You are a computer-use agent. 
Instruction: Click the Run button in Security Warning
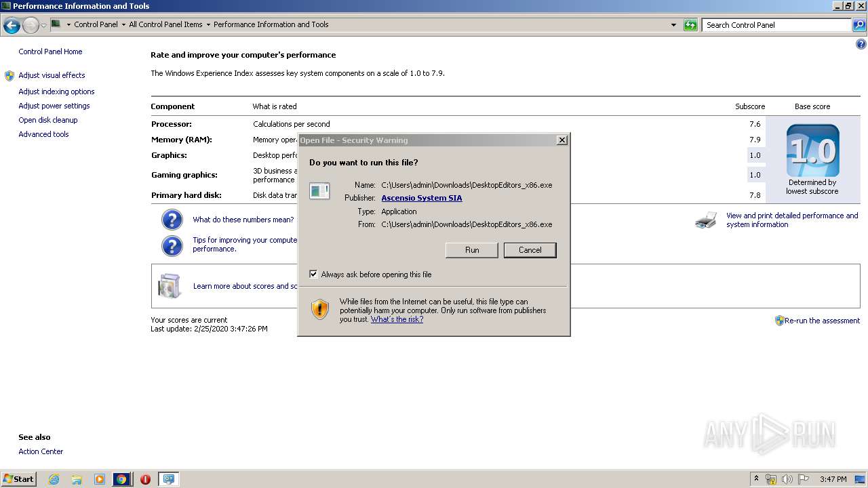click(472, 250)
